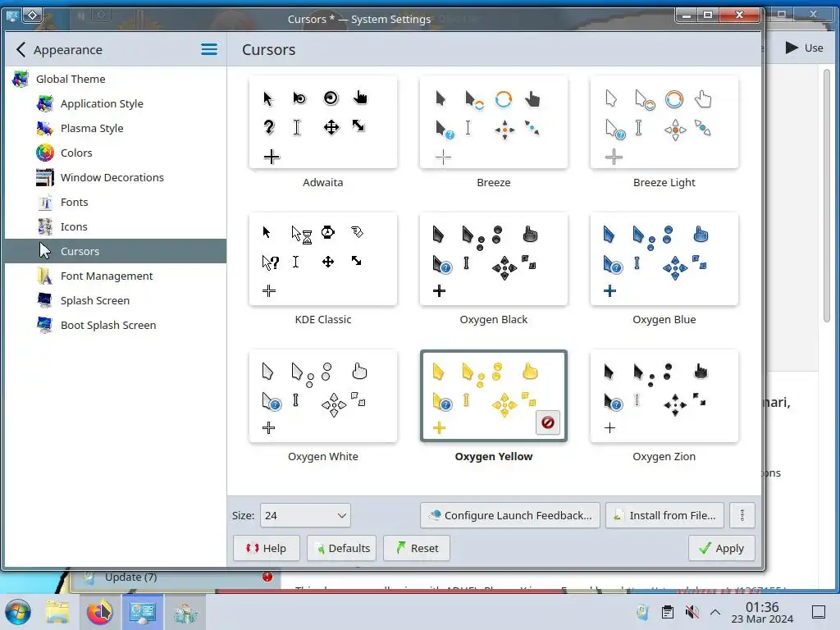Viewport: 840px width, 630px height.
Task: Launch Firefox from the taskbar
Action: pos(100,612)
